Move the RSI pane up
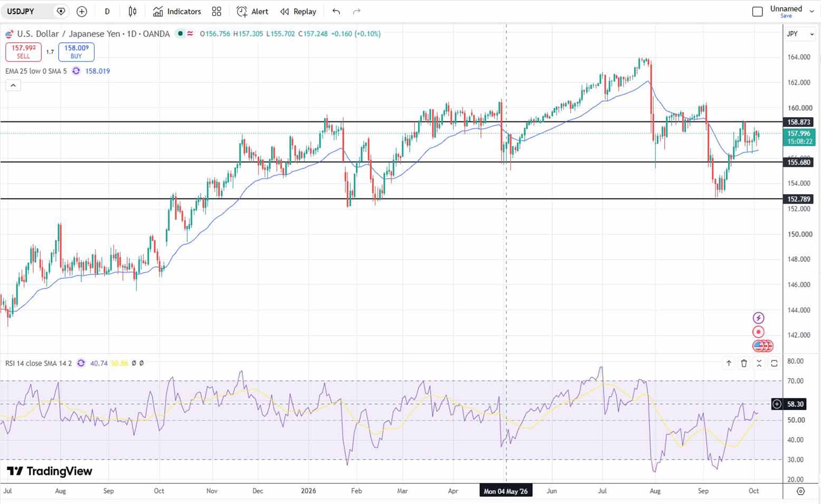 [729, 363]
